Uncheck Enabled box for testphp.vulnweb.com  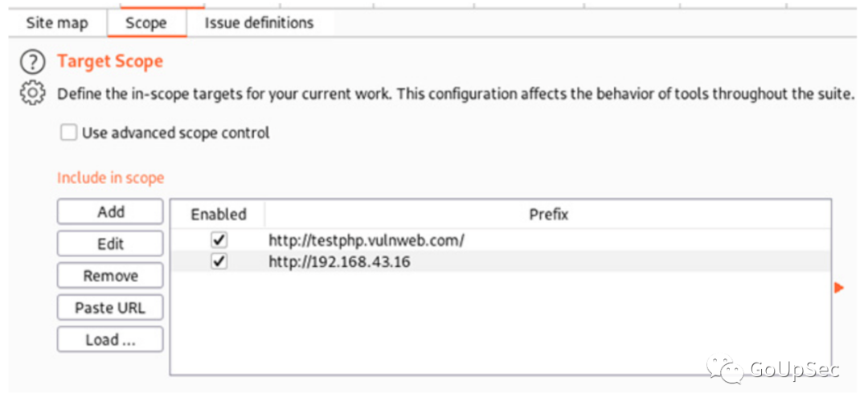coord(219,240)
